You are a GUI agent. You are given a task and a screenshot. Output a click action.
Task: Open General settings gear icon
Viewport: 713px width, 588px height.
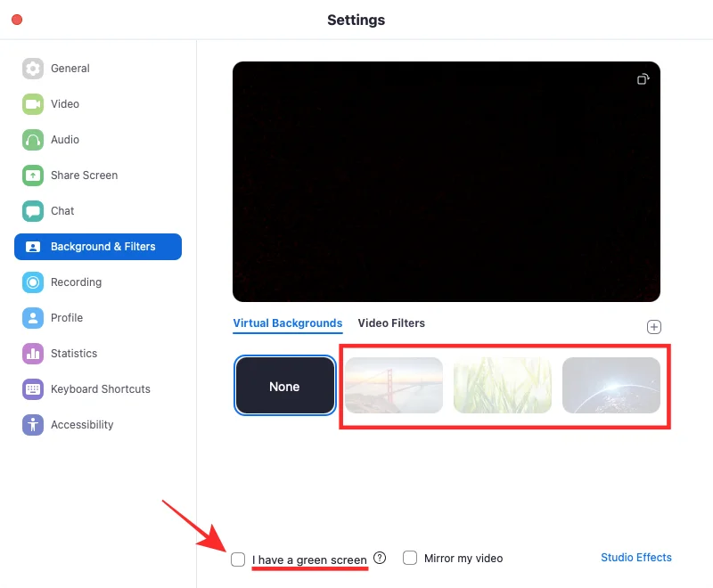[x=33, y=69]
